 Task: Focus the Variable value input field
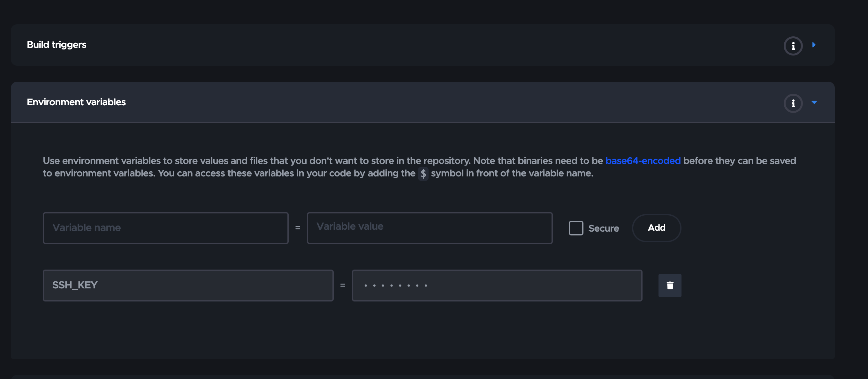pyautogui.click(x=429, y=228)
